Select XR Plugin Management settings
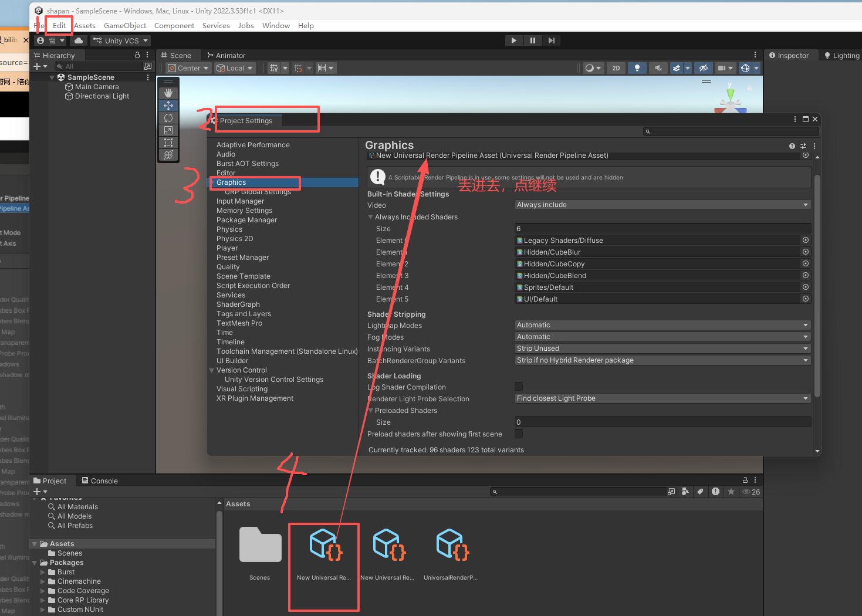This screenshot has height=616, width=862. click(255, 398)
